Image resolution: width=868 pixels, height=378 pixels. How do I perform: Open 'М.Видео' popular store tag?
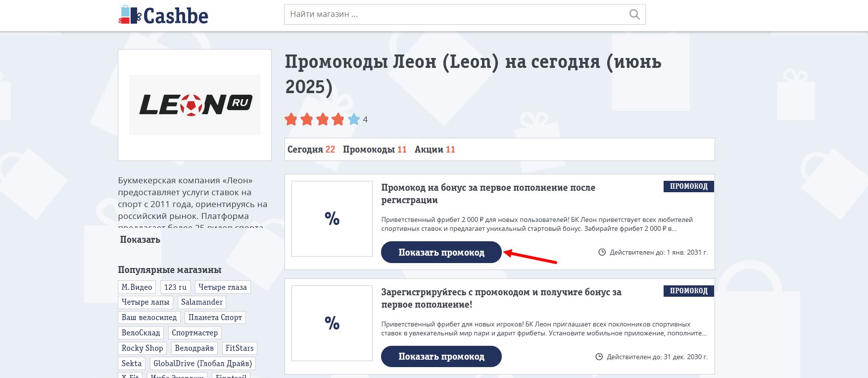pos(137,287)
